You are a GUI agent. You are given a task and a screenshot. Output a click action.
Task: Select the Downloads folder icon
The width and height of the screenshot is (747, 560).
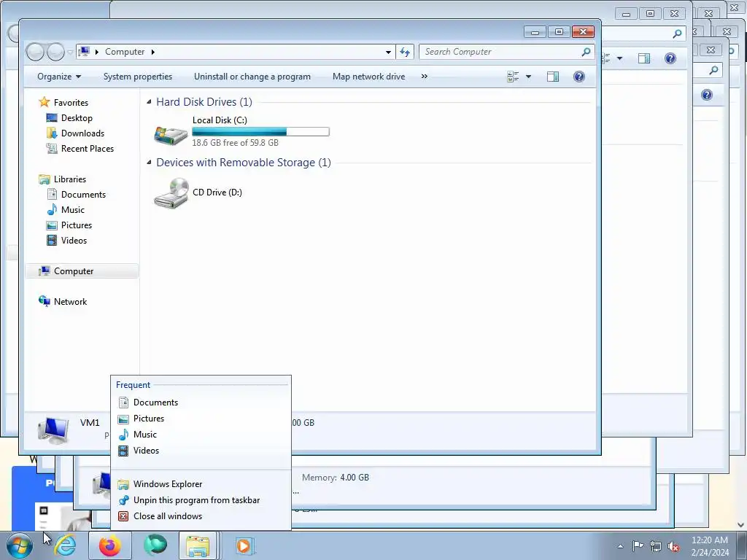[x=52, y=133]
